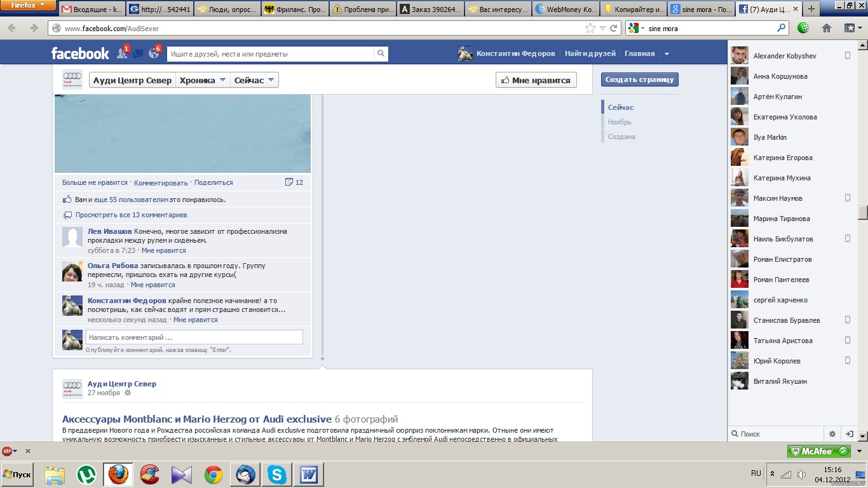This screenshot has height=488, width=868.
Task: Open Windows Explorer folder in taskbar
Action: [x=55, y=475]
